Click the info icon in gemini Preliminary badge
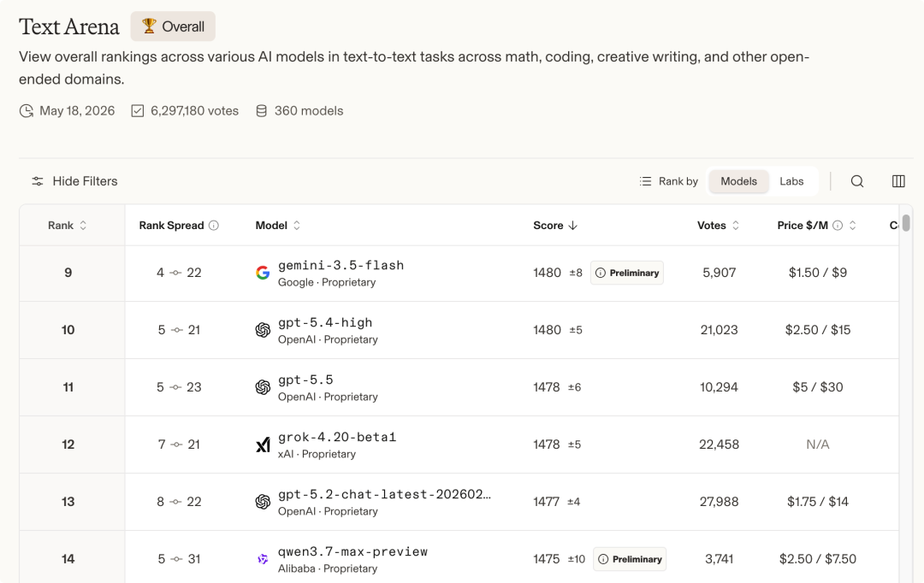 tap(601, 273)
